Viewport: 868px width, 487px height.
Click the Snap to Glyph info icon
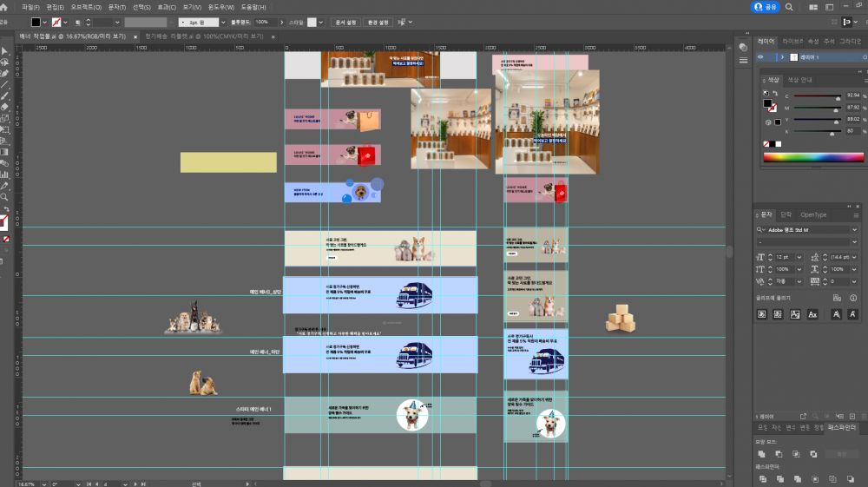click(x=853, y=298)
